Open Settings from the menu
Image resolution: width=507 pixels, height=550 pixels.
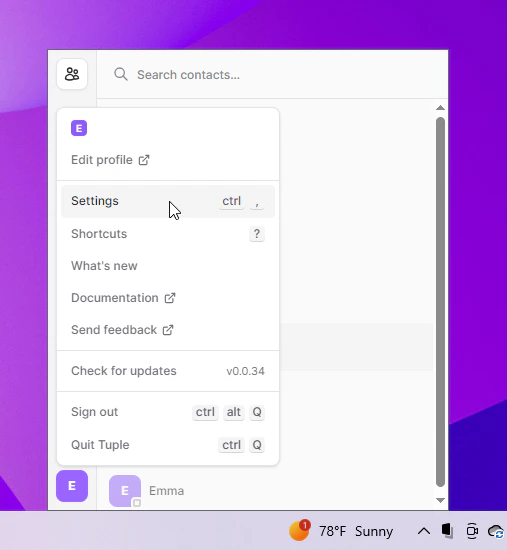(x=168, y=201)
